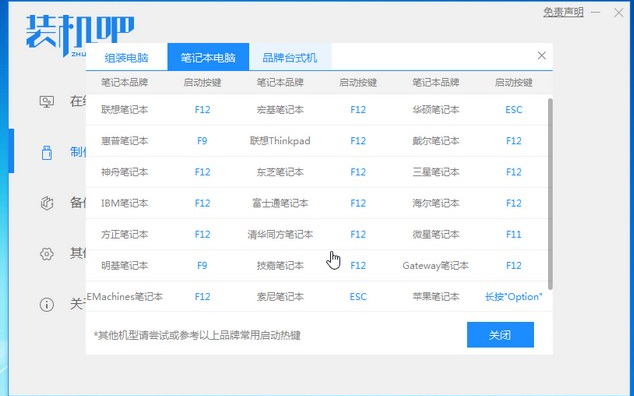This screenshot has width=634, height=396.
Task: Switch to the 组装电脑 tab
Action: [127, 57]
